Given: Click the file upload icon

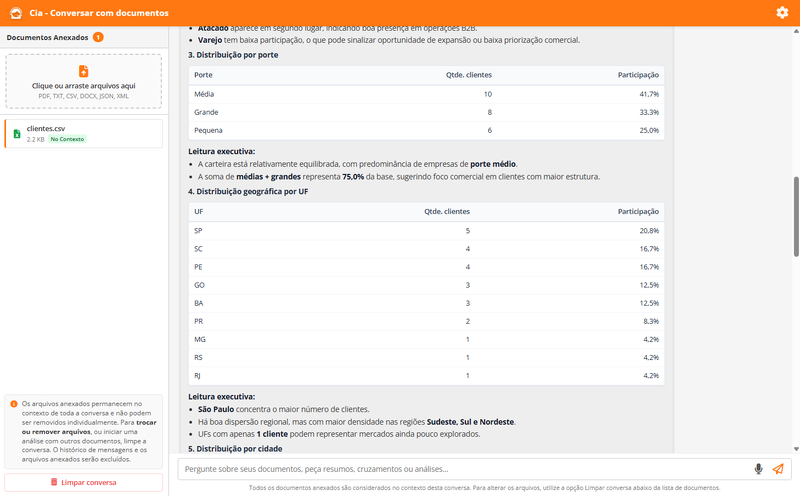Looking at the screenshot, I should tap(84, 71).
